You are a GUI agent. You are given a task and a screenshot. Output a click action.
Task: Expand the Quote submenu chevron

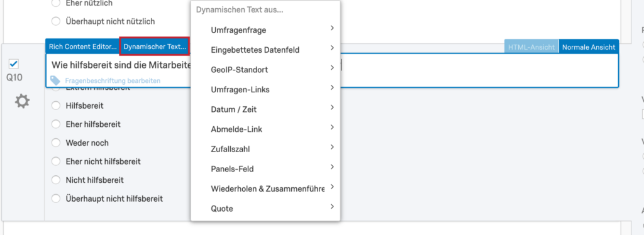point(332,207)
